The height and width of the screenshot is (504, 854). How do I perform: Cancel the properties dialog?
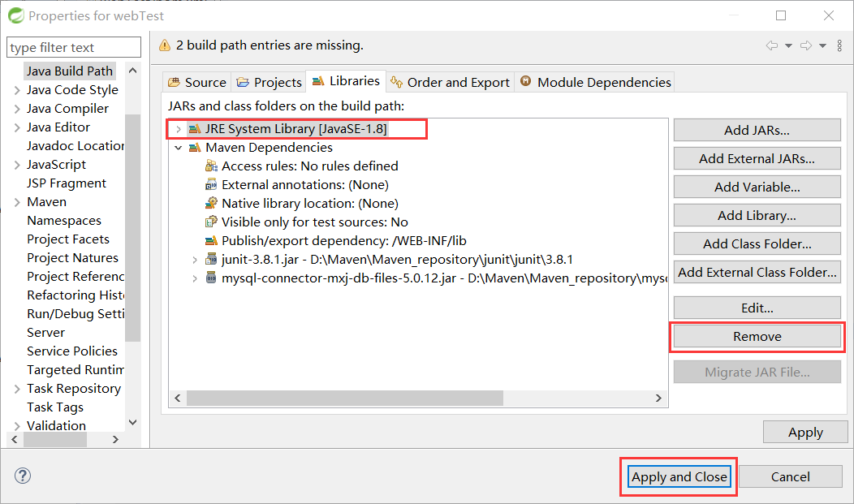pos(791,476)
